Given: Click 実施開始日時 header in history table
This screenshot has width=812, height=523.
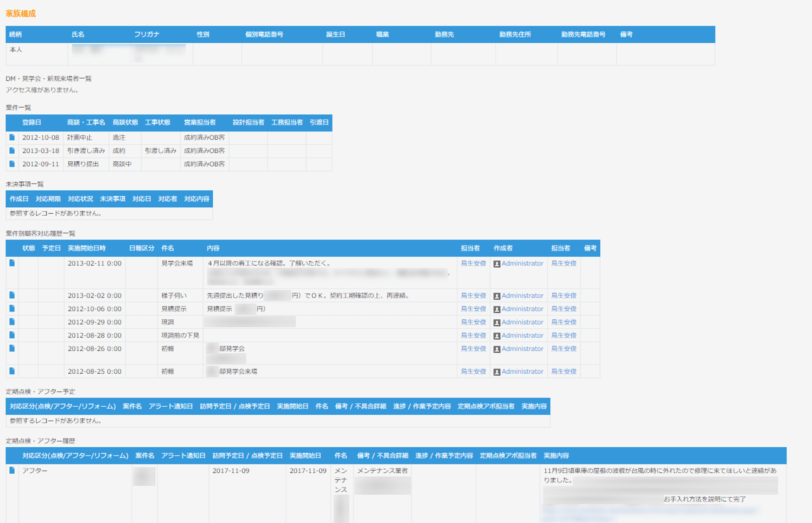Looking at the screenshot, I should (86, 248).
